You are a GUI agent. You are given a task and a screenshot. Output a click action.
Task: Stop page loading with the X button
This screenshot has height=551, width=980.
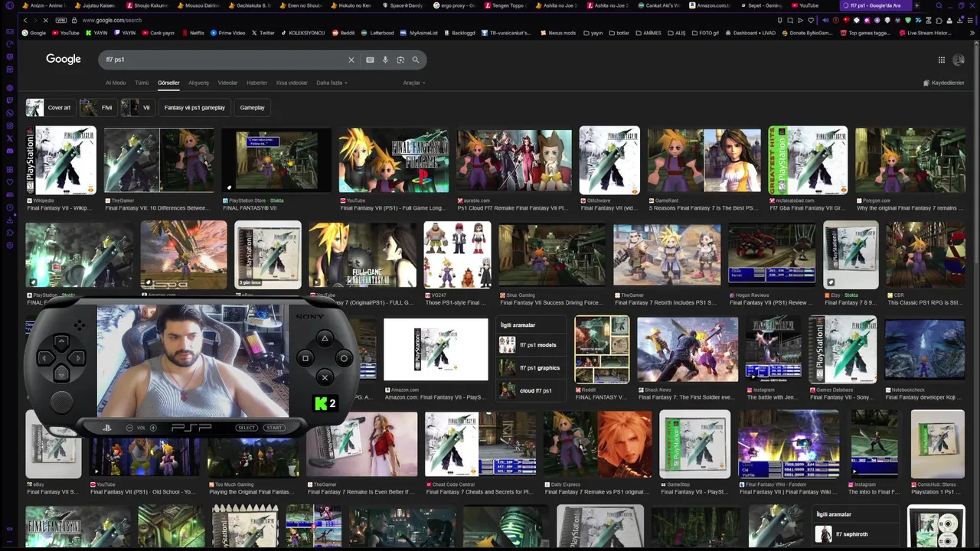45,20
